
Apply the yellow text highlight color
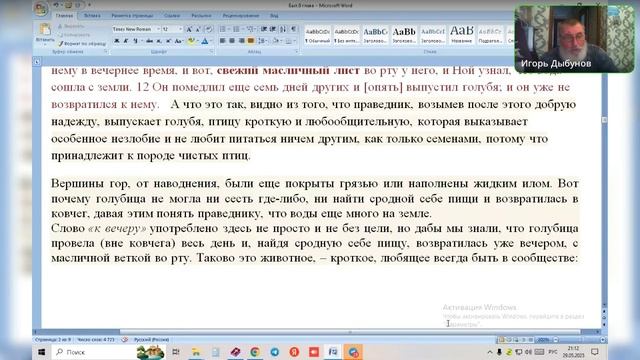(190, 41)
